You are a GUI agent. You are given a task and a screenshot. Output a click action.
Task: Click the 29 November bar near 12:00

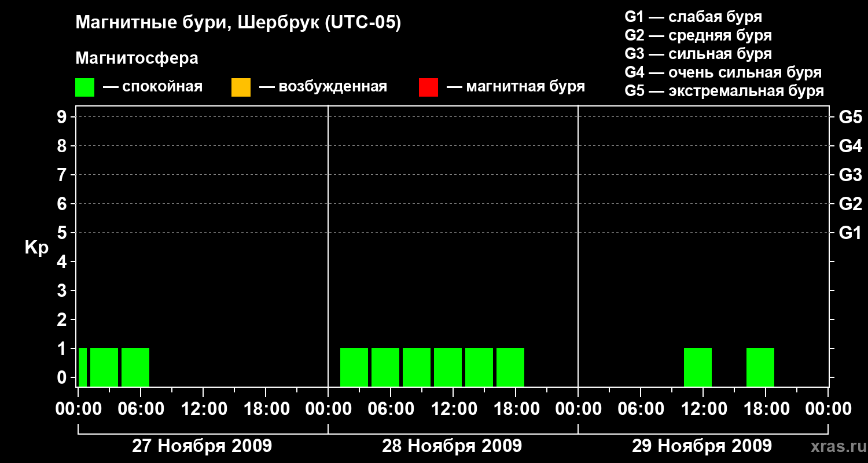tap(698, 367)
